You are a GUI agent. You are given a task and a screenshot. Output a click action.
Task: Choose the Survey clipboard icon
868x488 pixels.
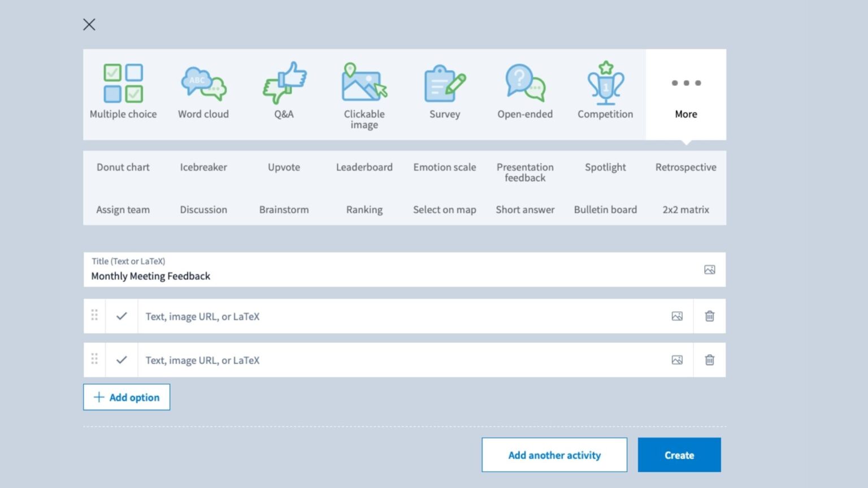(445, 83)
